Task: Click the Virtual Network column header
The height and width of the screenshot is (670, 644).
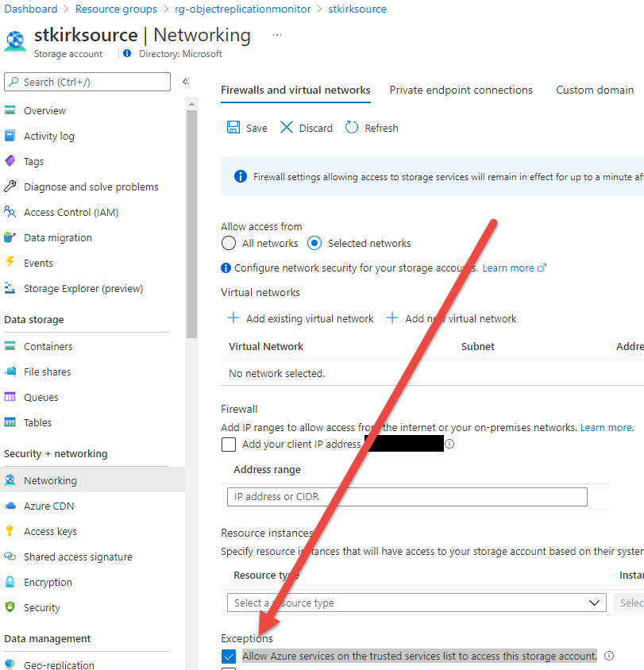Action: point(266,347)
